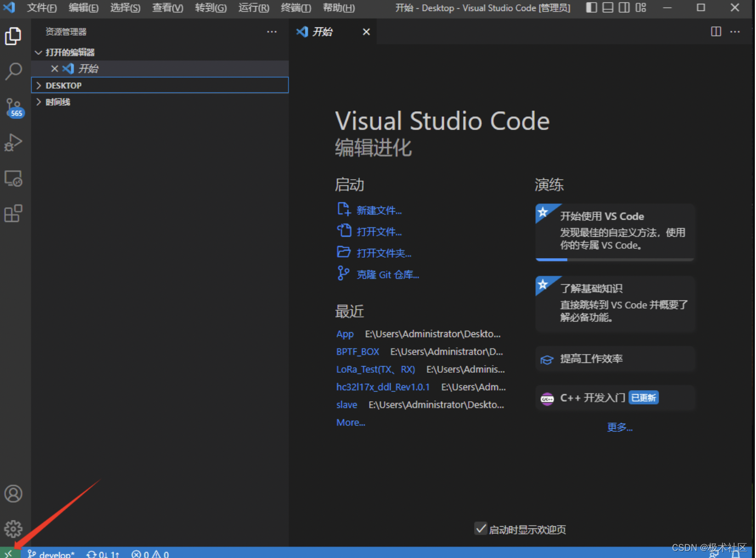Open the 运行(R) menu
756x558 pixels.
[x=253, y=8]
